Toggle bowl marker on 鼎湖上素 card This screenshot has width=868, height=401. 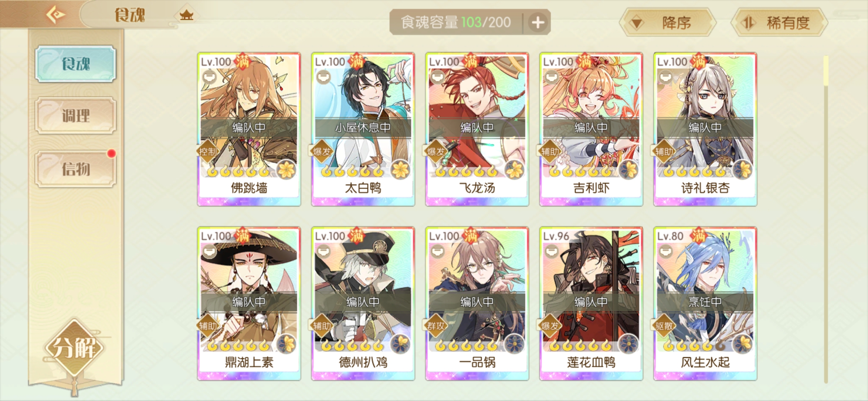click(x=210, y=252)
